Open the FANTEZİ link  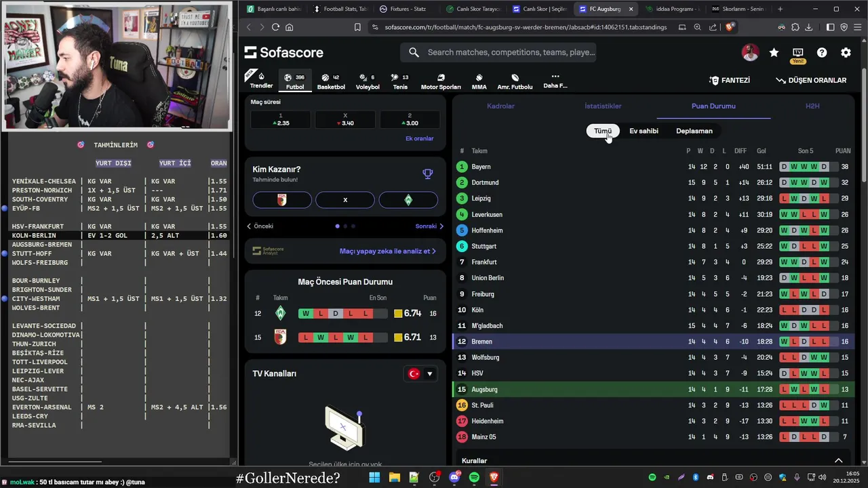click(x=729, y=80)
